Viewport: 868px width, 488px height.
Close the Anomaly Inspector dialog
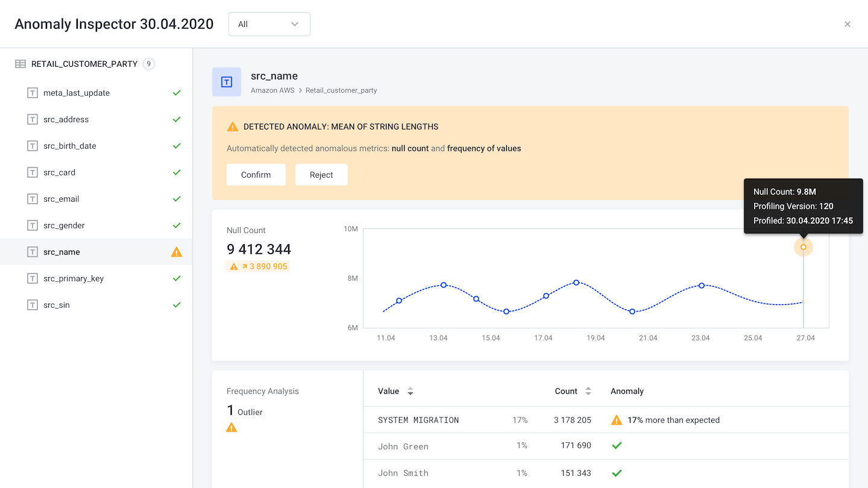(847, 24)
